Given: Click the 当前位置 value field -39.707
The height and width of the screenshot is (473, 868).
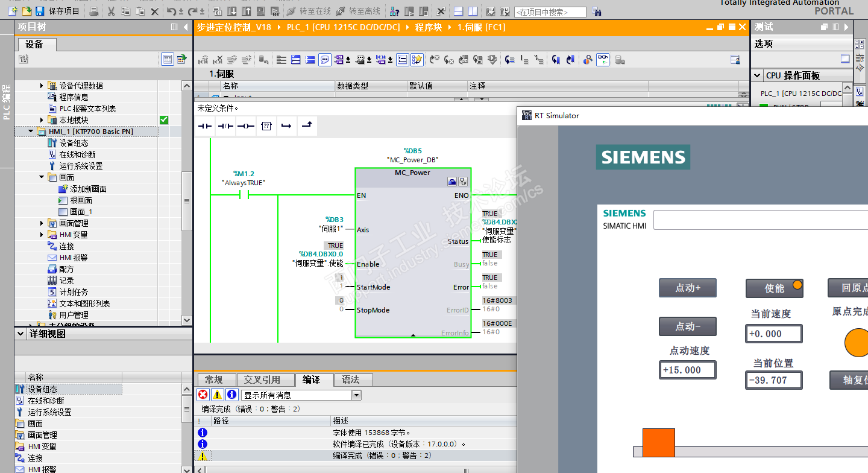Looking at the screenshot, I should [774, 380].
